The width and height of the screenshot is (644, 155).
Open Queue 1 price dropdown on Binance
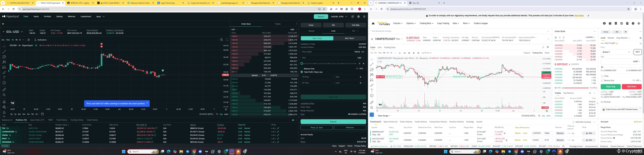(x=616, y=52)
